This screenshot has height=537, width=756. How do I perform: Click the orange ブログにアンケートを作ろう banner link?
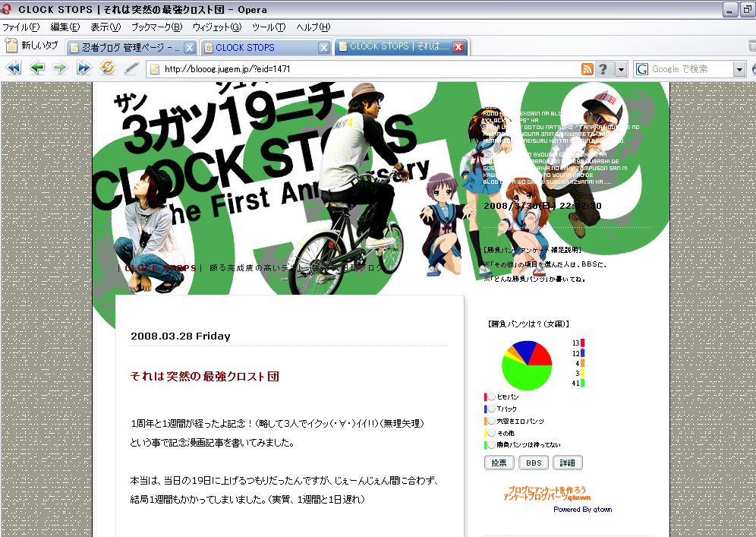coord(547,493)
